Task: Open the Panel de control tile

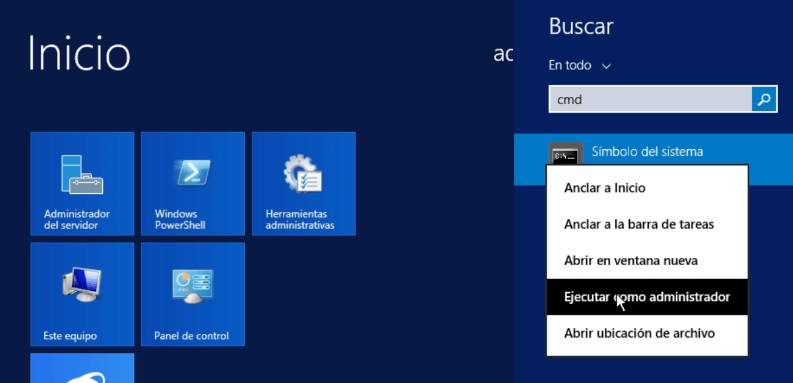Action: (193, 294)
